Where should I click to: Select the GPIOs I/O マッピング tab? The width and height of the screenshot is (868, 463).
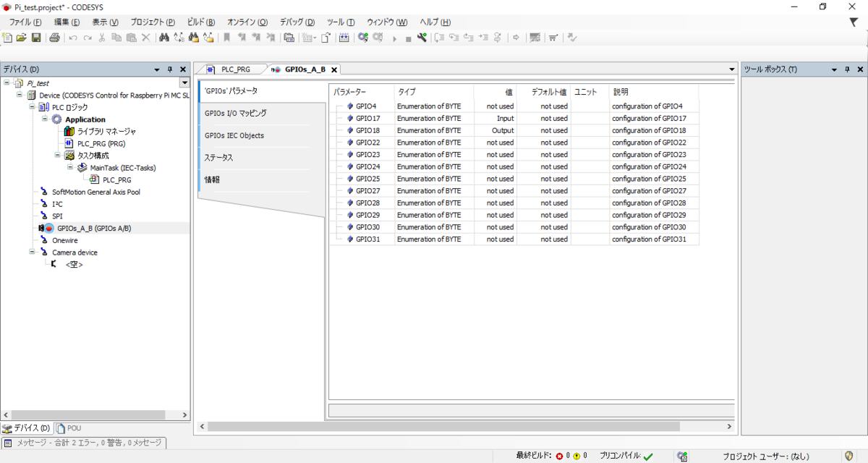point(235,114)
